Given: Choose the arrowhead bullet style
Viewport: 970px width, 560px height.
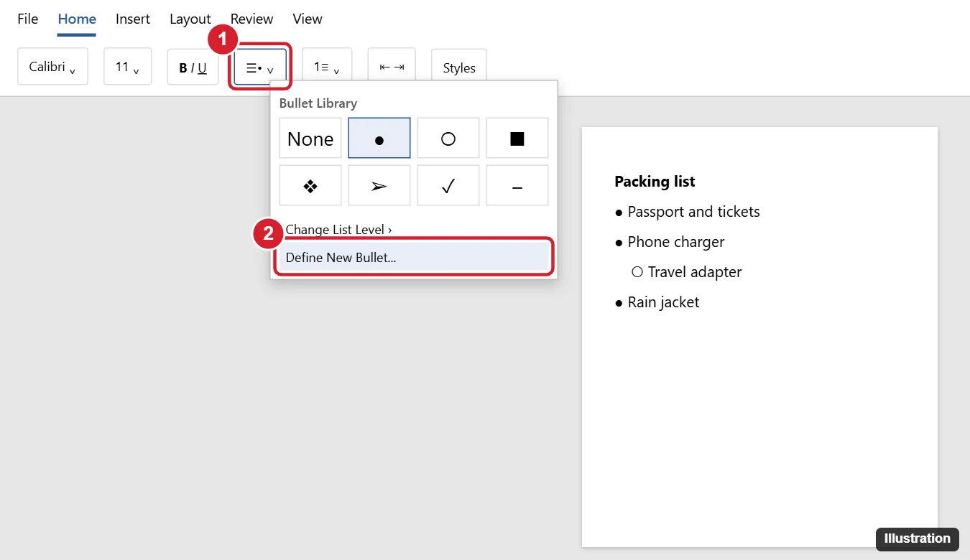Looking at the screenshot, I should [379, 185].
